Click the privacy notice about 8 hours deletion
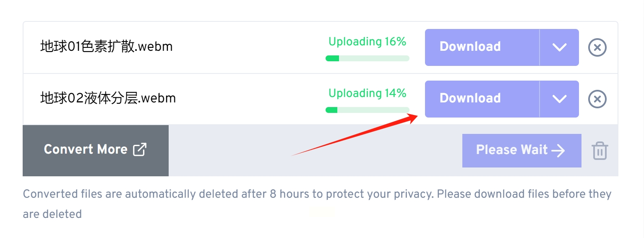644x238 pixels. point(317,204)
